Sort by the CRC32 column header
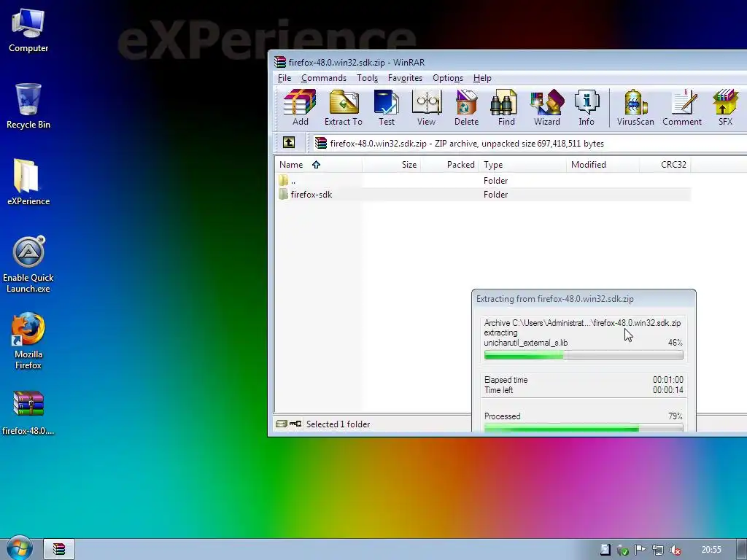Screen dimensions: 747x560 (x=665, y=165)
